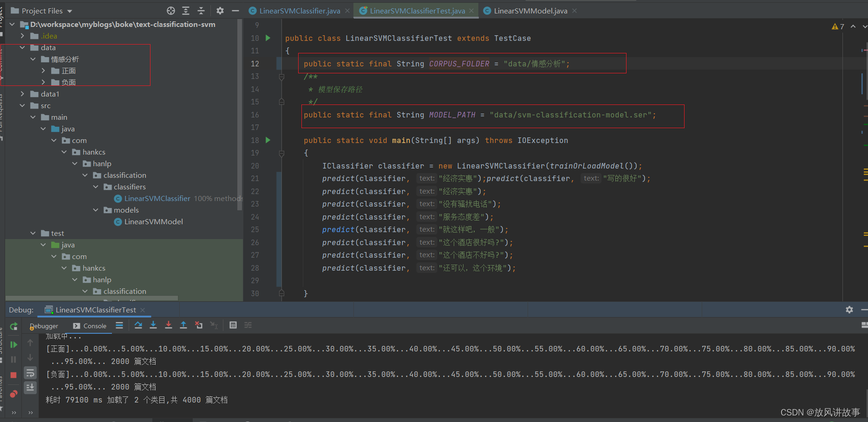Image resolution: width=868 pixels, height=422 pixels.
Task: Toggle scroll to end of console
Action: [x=30, y=387]
